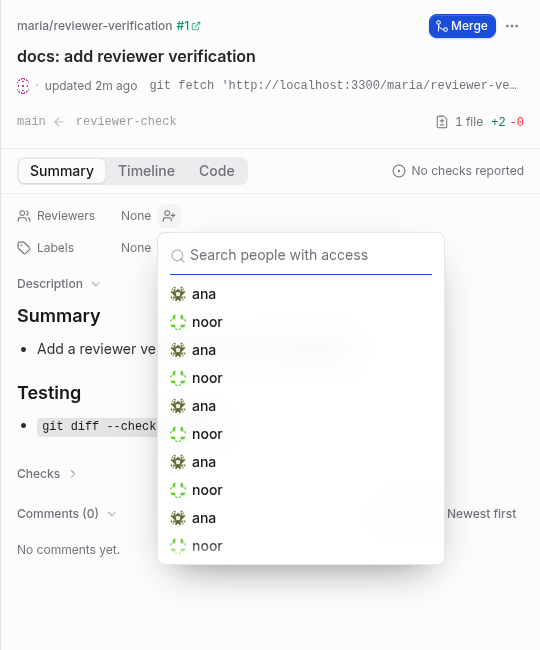Click the None value beside Labels
540x650 pixels.
click(136, 248)
